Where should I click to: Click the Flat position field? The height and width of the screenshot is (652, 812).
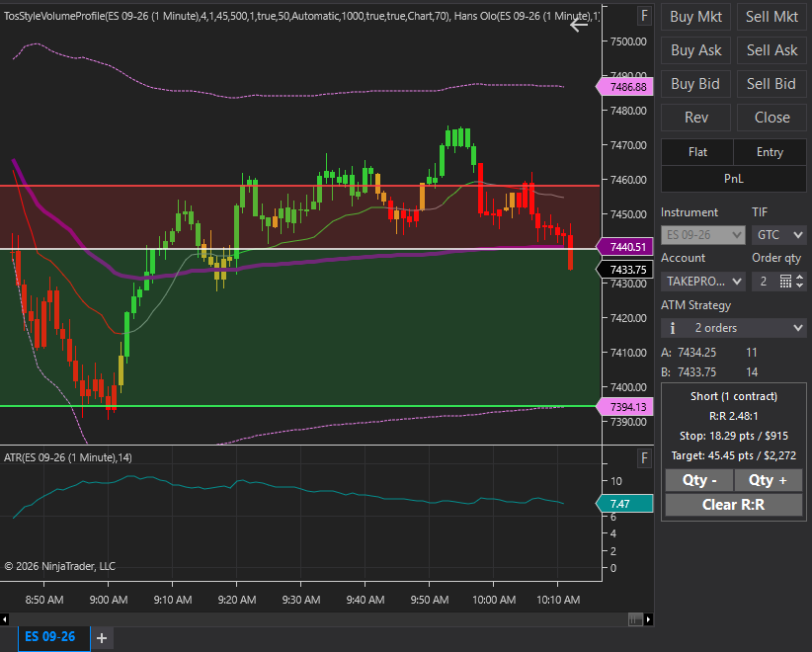(x=697, y=152)
